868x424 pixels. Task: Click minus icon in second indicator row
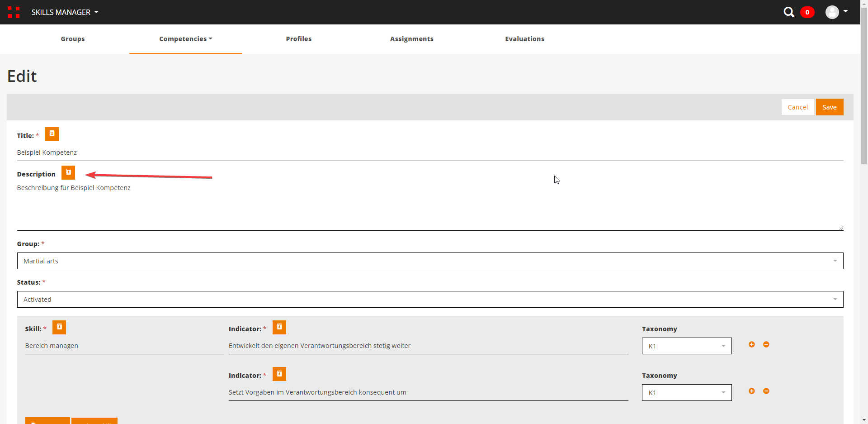pyautogui.click(x=766, y=391)
